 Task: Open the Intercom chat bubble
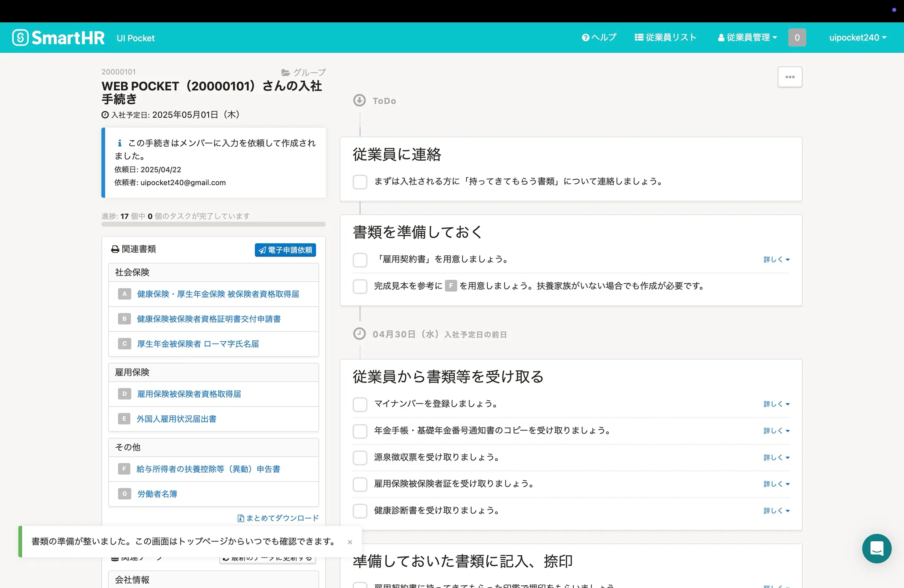(877, 548)
